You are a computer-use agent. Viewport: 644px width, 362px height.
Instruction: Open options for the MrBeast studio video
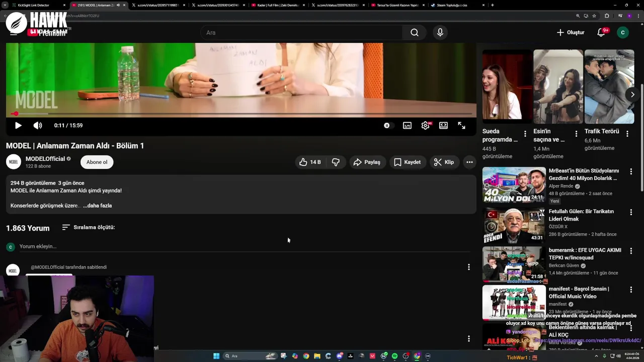pyautogui.click(x=631, y=171)
